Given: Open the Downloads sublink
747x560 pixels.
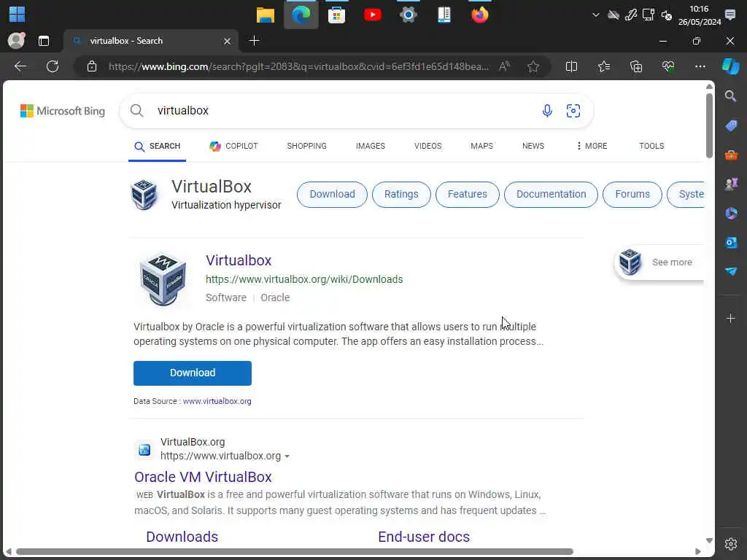Looking at the screenshot, I should point(182,537).
